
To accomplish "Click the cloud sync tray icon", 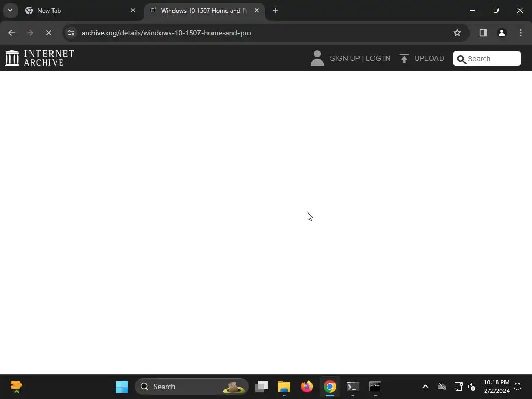I will pyautogui.click(x=442, y=387).
